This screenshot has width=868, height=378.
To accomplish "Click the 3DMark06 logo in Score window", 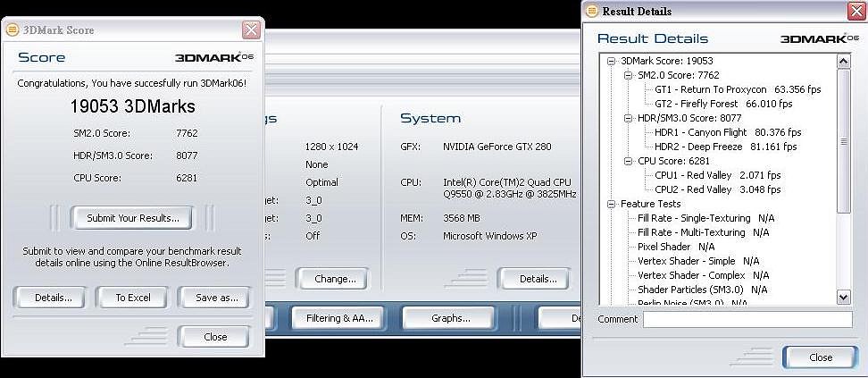I will [x=215, y=58].
